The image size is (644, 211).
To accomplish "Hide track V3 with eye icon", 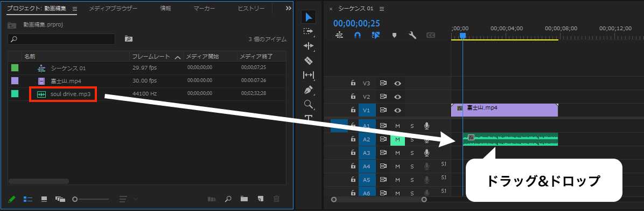I will click(397, 83).
